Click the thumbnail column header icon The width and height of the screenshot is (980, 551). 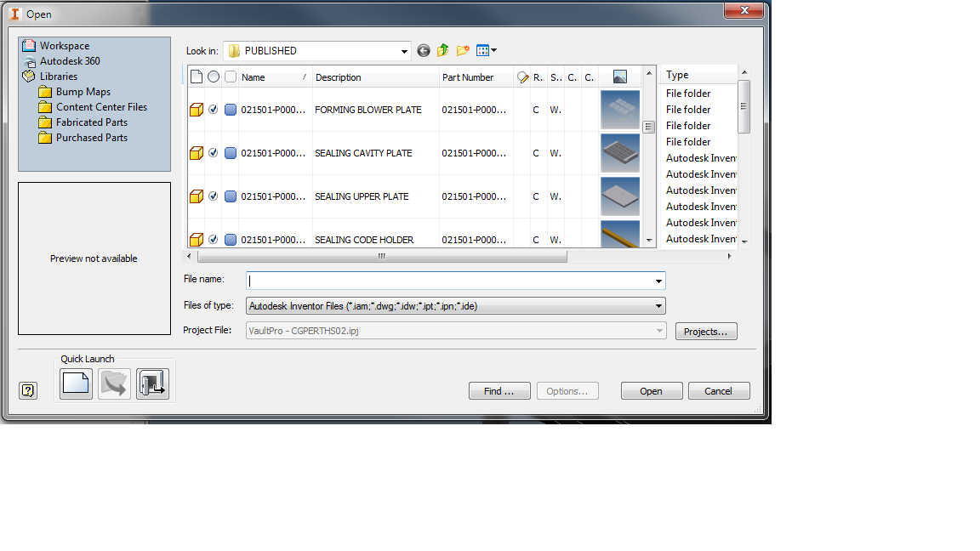[619, 77]
